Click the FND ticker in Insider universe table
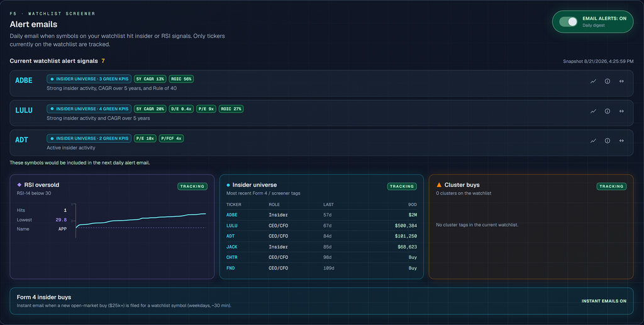This screenshot has width=644, height=325. [230, 268]
